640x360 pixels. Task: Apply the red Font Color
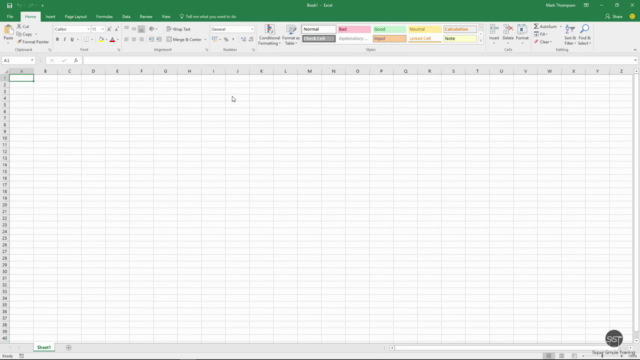(113, 40)
